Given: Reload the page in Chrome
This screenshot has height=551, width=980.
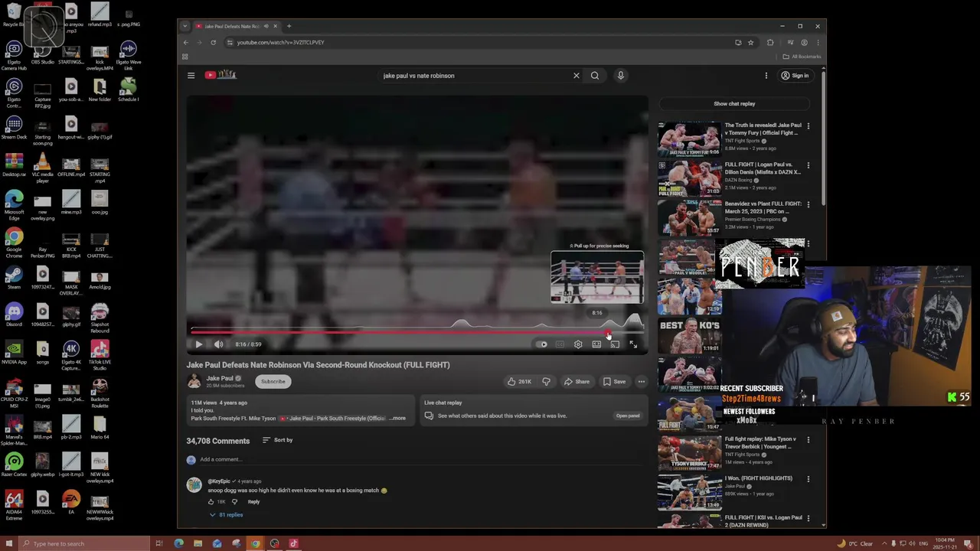Looking at the screenshot, I should [x=213, y=43].
